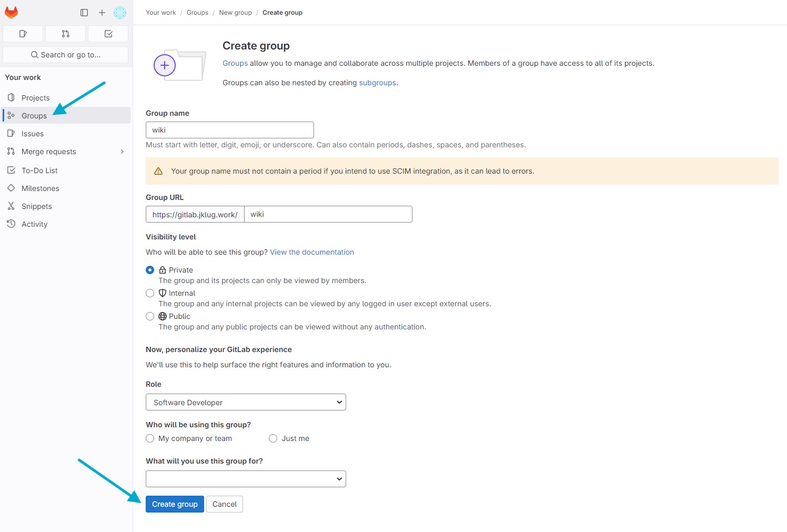Open the Role dropdown
Image resolution: width=787 pixels, height=532 pixels.
[x=246, y=402]
